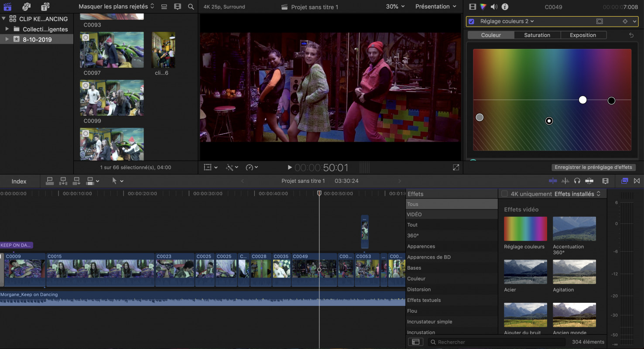Switch to the Exposition tab
This screenshot has width=644, height=349.
[583, 35]
